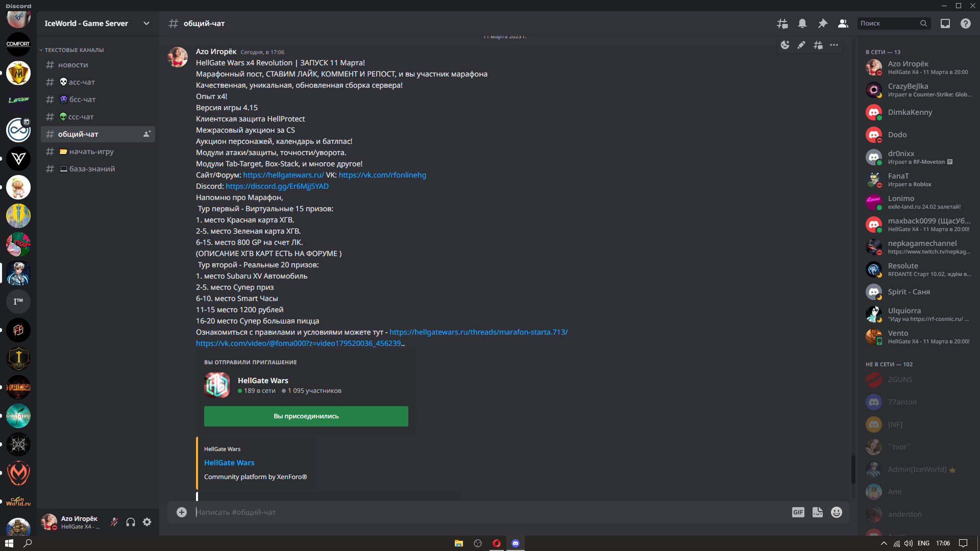Open DimkaKenny in member list
980x551 pixels.
click(919, 112)
